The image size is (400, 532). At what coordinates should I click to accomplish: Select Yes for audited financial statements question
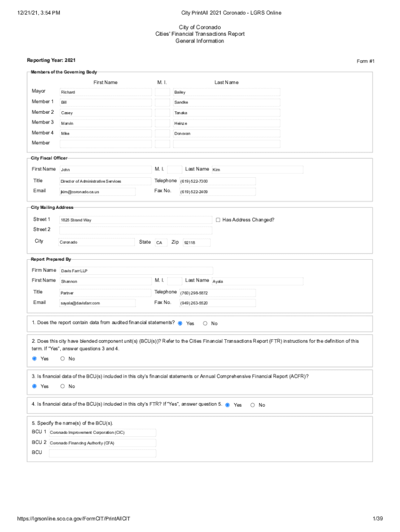pyautogui.click(x=180, y=323)
